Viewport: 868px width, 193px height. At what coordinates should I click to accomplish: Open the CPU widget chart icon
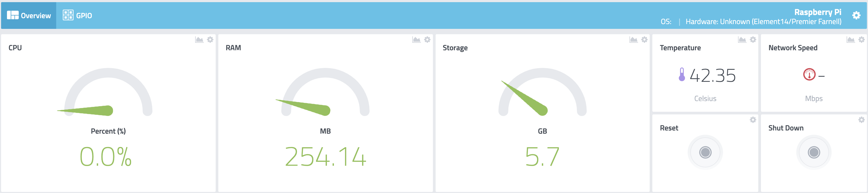click(x=199, y=40)
